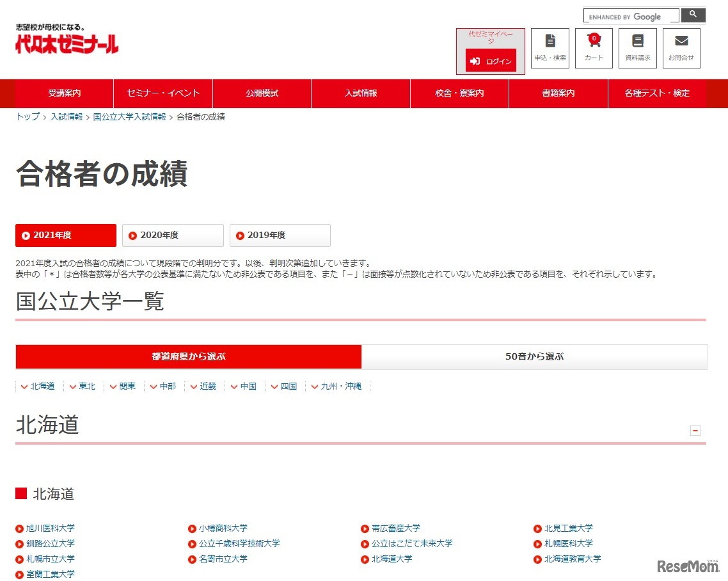Screen dimensions: 728x581
Task: Click the red 都道府県から選ぶ selector bar
Action: click(x=187, y=356)
